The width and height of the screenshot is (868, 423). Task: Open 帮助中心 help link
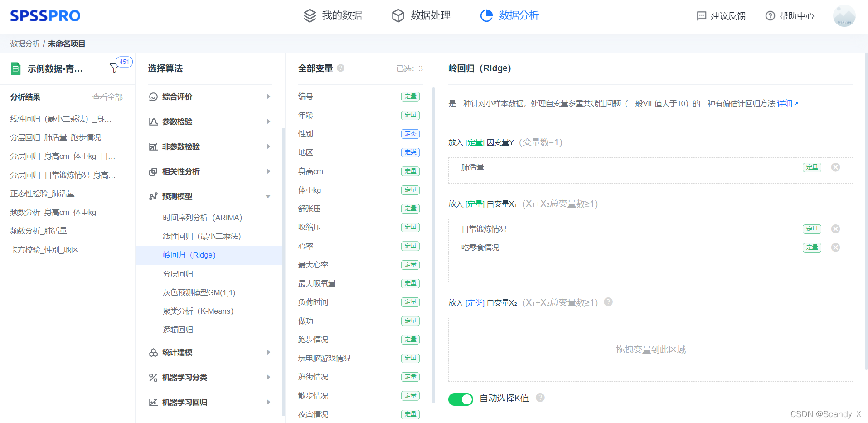coord(790,16)
